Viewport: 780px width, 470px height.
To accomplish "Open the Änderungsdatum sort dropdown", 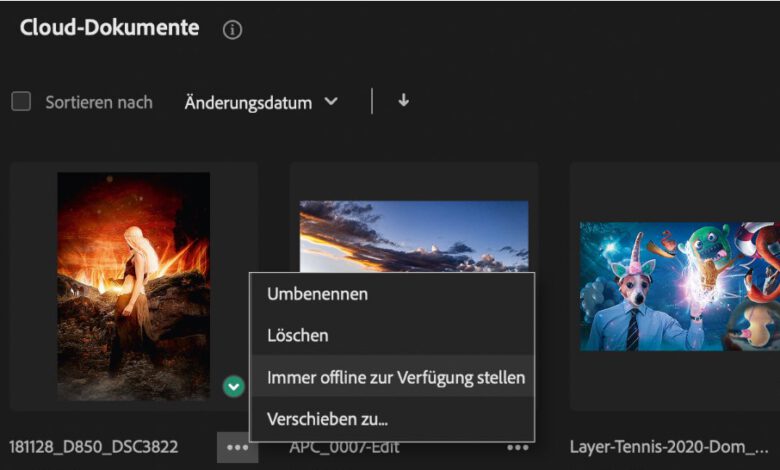I will pyautogui.click(x=261, y=102).
